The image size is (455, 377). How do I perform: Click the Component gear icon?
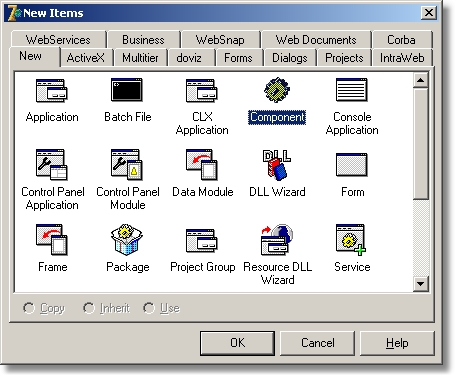(277, 90)
